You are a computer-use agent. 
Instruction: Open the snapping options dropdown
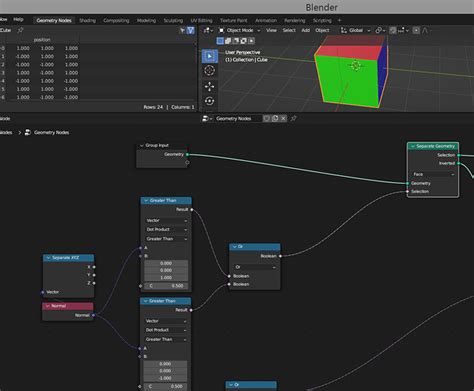click(403, 30)
